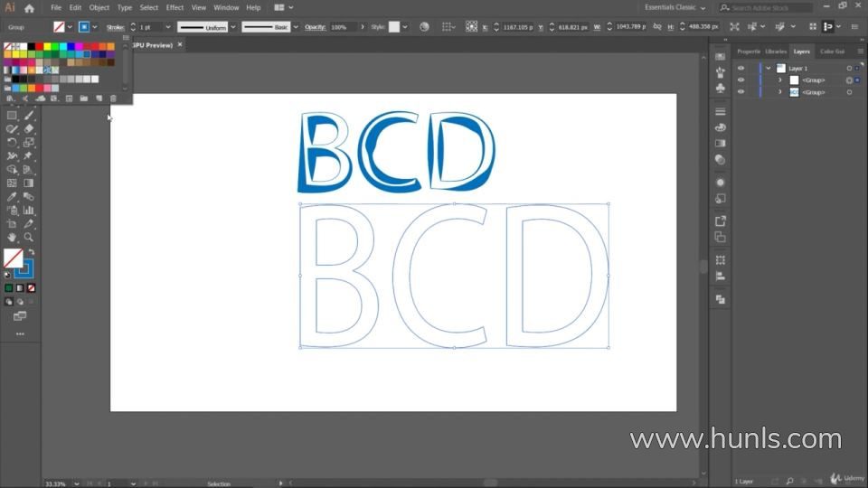Close the document tab
Image resolution: width=868 pixels, height=488 pixels.
point(180,45)
